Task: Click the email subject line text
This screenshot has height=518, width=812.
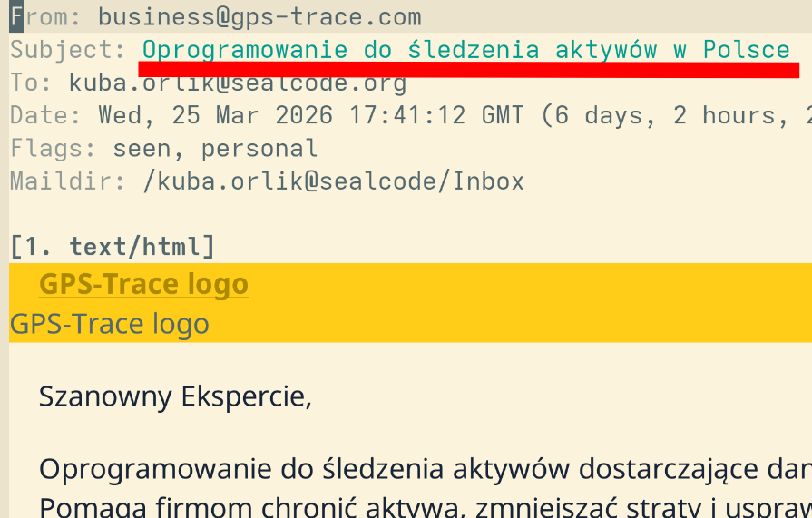Action: click(x=466, y=50)
